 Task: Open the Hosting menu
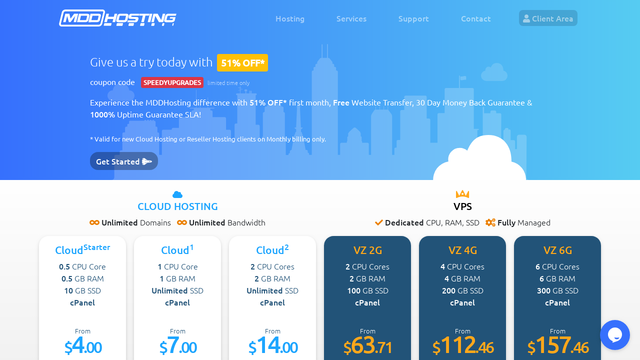(290, 19)
